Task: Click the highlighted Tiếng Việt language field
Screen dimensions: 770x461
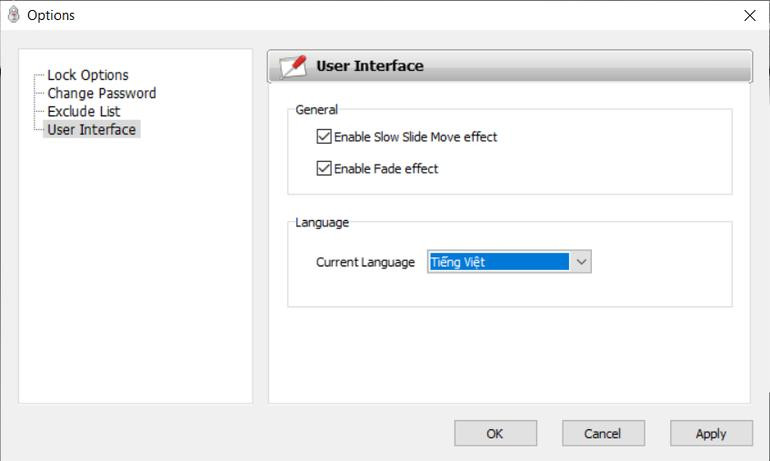Action: pyautogui.click(x=497, y=262)
